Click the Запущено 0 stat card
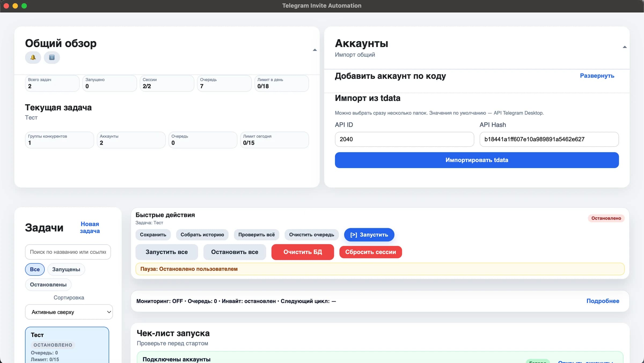The width and height of the screenshot is (644, 363). tap(109, 83)
